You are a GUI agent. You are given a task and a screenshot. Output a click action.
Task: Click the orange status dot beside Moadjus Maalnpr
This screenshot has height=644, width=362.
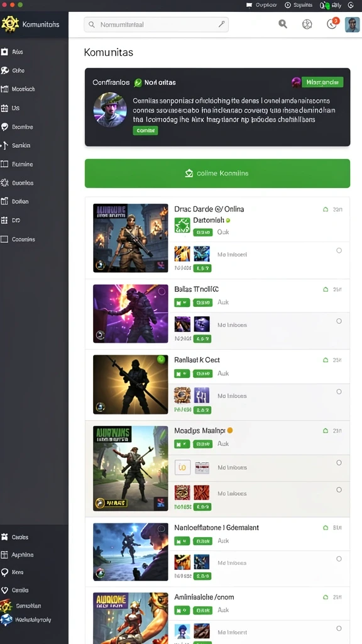(230, 430)
